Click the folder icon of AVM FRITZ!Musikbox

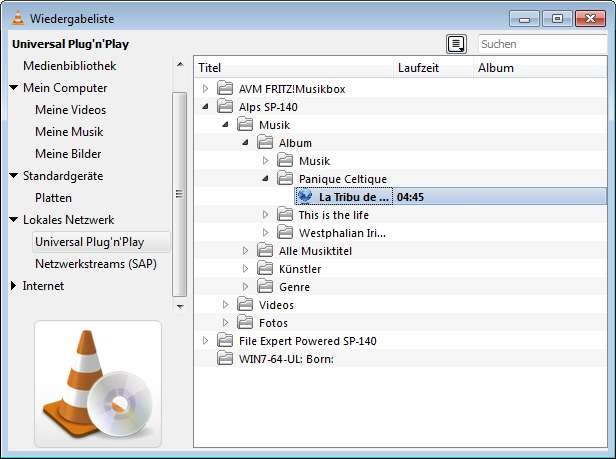[225, 88]
